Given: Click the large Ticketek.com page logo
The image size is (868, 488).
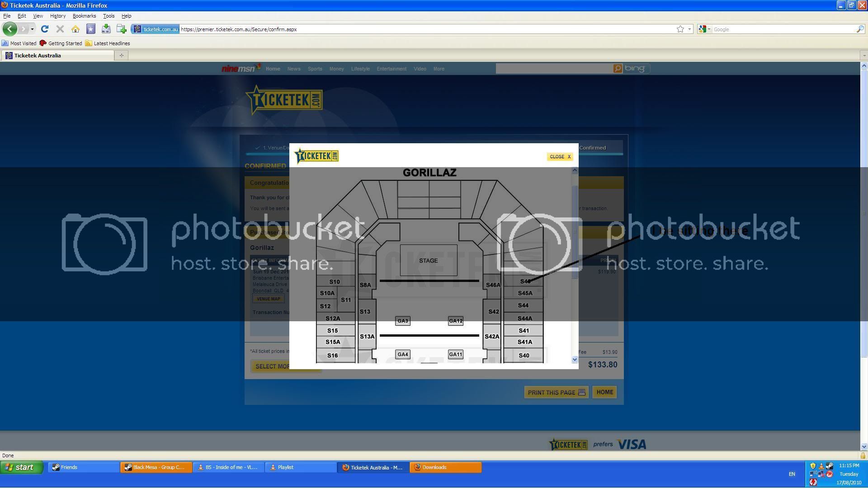Looking at the screenshot, I should tap(284, 99).
